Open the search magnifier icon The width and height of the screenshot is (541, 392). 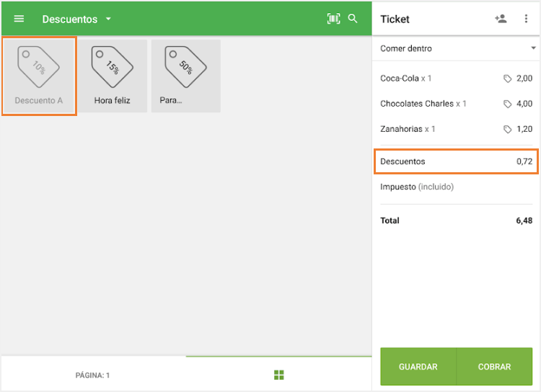click(x=353, y=19)
